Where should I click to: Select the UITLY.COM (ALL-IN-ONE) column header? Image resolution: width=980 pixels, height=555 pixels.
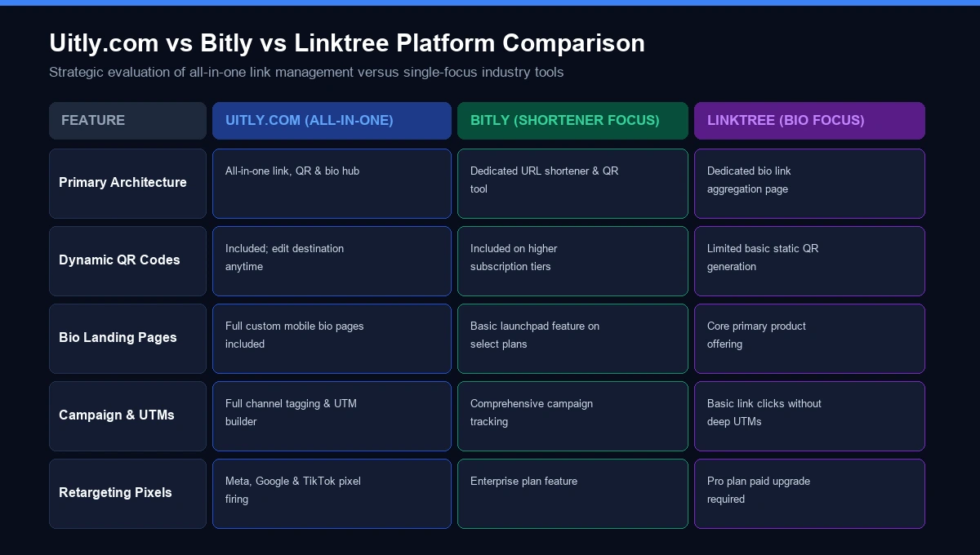tap(332, 121)
